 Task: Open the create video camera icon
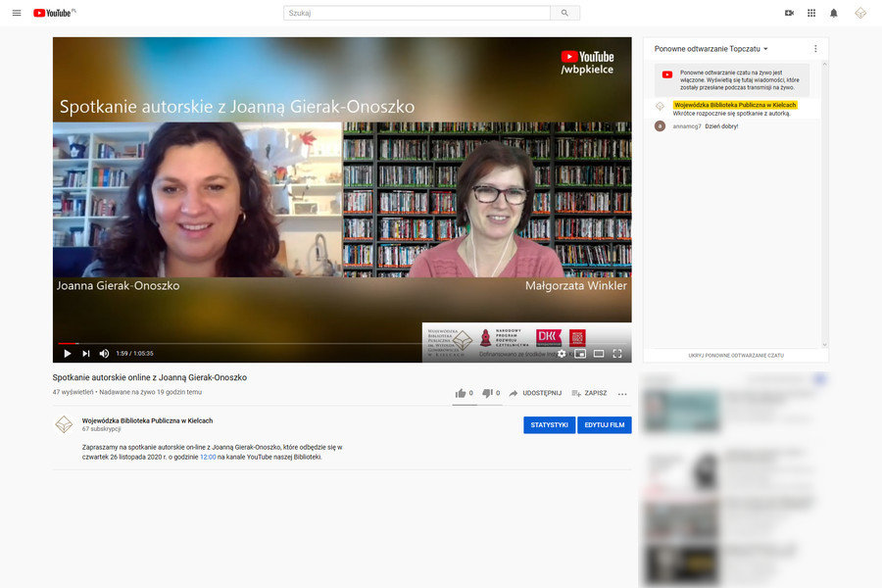pyautogui.click(x=789, y=13)
